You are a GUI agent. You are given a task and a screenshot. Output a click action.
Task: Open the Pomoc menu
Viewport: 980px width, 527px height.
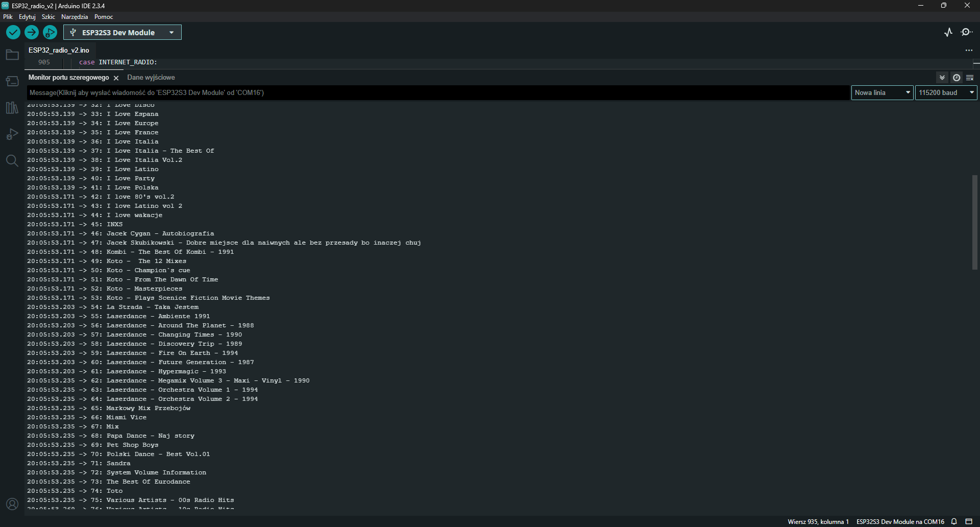coord(104,17)
